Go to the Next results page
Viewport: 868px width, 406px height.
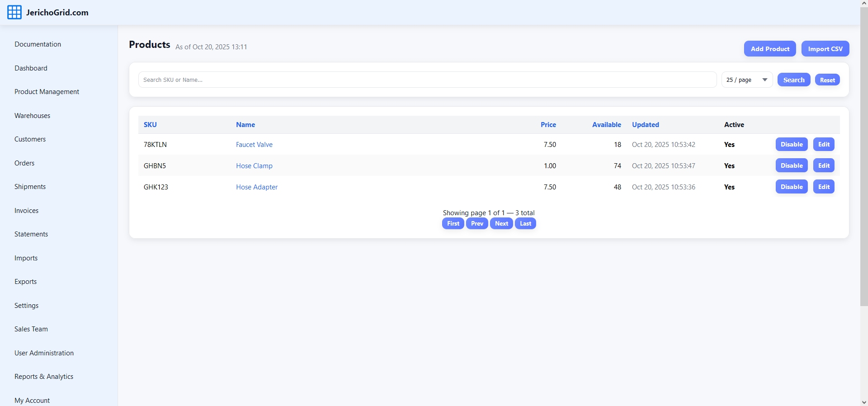(501, 224)
